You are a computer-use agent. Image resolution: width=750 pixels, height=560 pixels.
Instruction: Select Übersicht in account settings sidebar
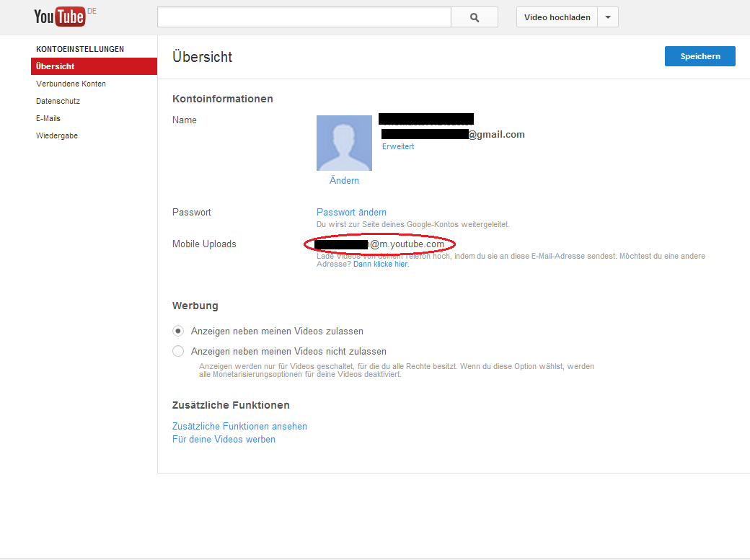click(x=94, y=66)
